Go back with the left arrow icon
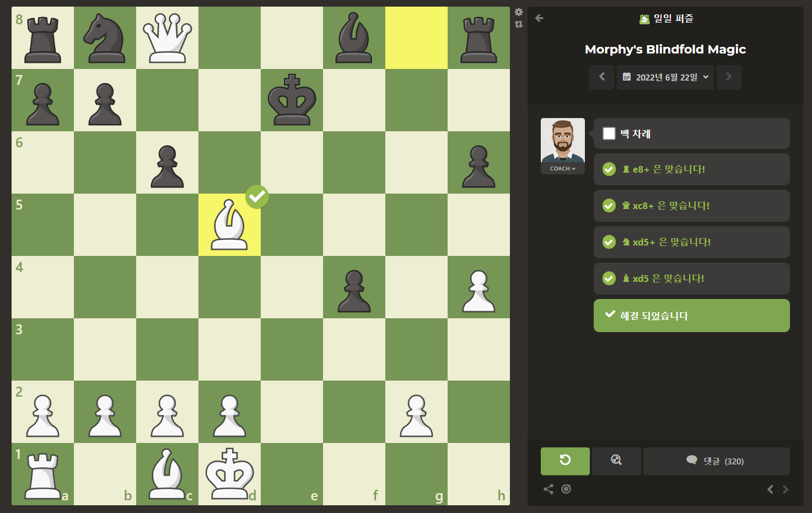This screenshot has height=513, width=812. 539,18
